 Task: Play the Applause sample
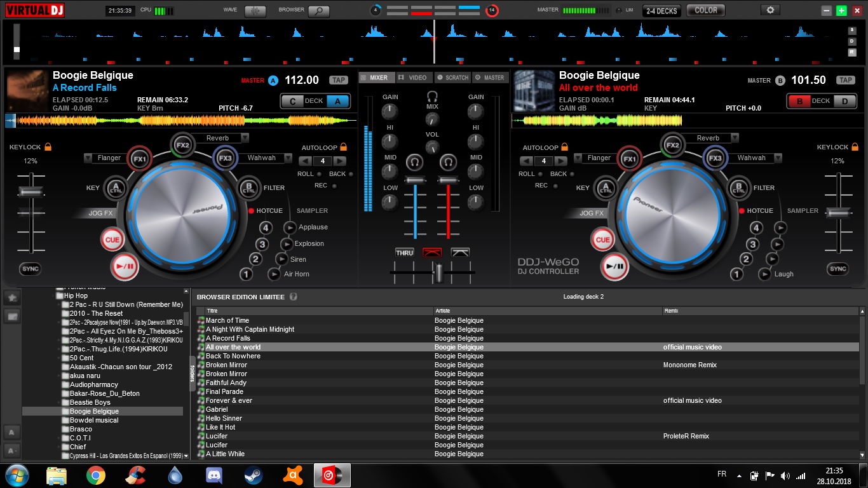point(290,227)
